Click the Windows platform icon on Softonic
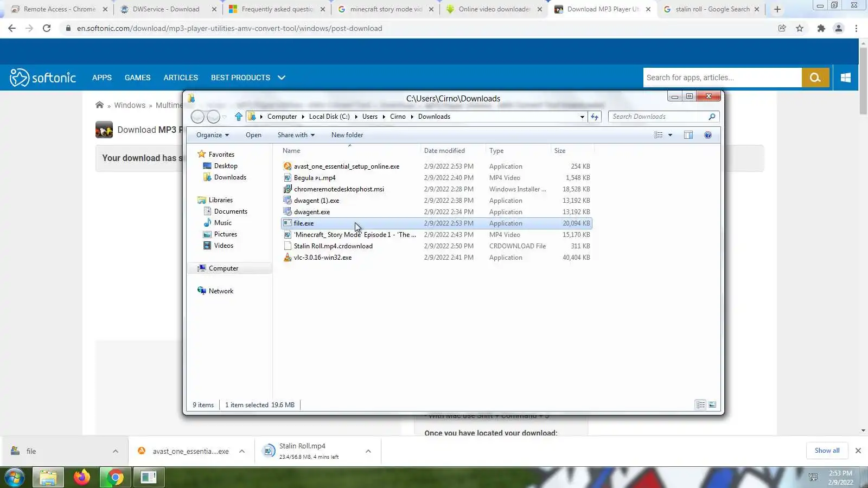 tap(846, 78)
